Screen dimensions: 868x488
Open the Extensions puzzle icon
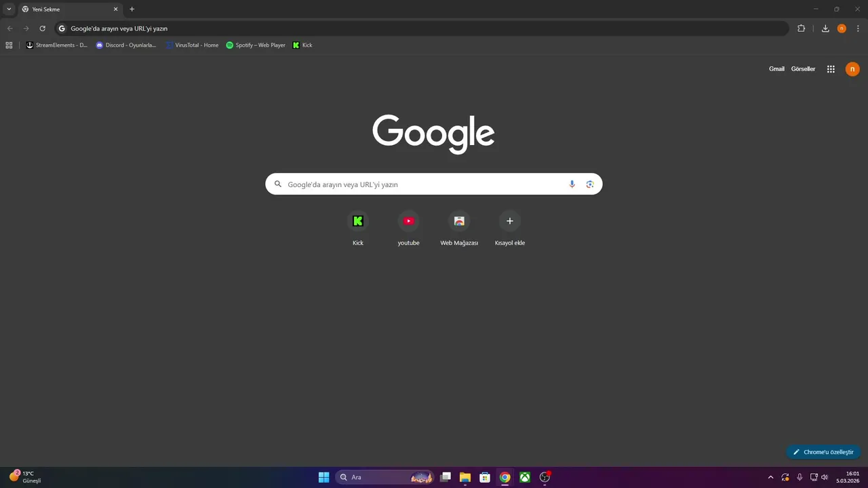tap(801, 28)
